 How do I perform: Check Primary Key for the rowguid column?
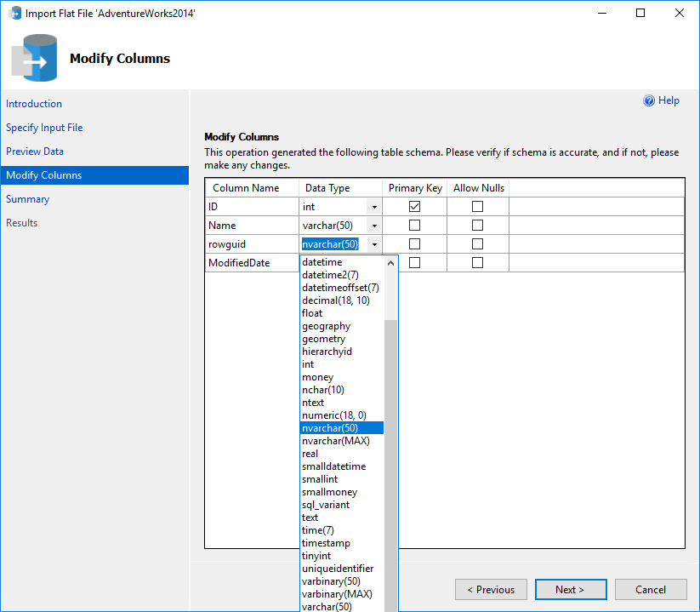point(414,244)
